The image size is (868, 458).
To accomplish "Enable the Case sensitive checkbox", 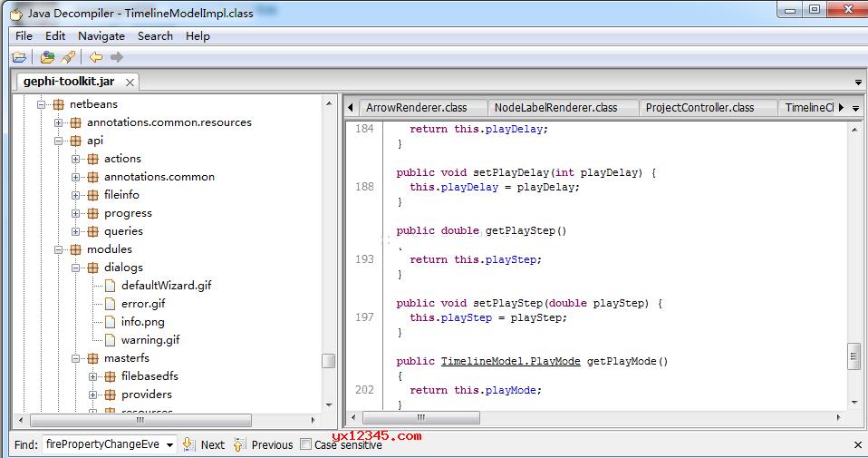I will [x=306, y=444].
